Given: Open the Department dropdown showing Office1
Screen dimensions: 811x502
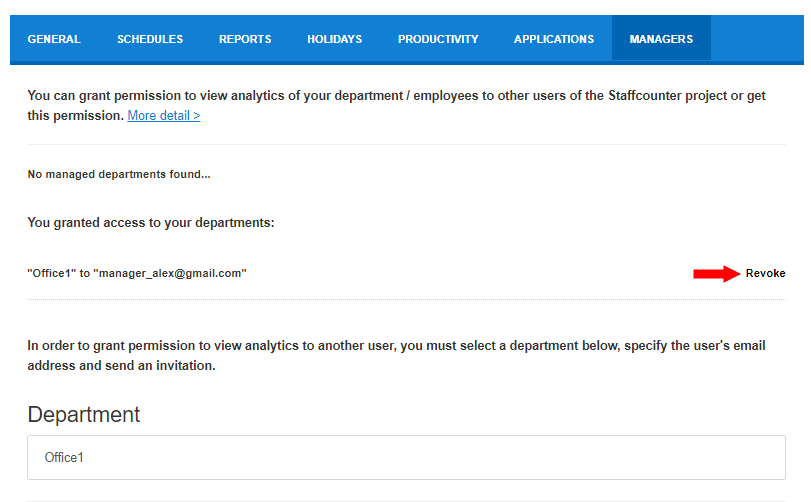Looking at the screenshot, I should (407, 457).
